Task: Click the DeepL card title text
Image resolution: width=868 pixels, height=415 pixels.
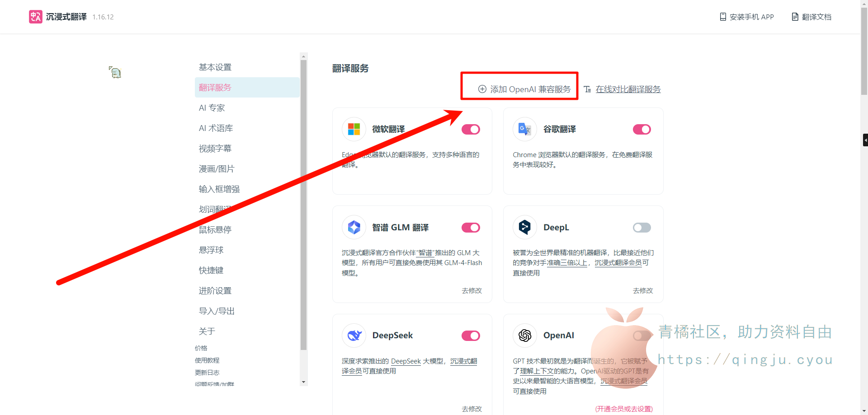Action: pyautogui.click(x=556, y=228)
